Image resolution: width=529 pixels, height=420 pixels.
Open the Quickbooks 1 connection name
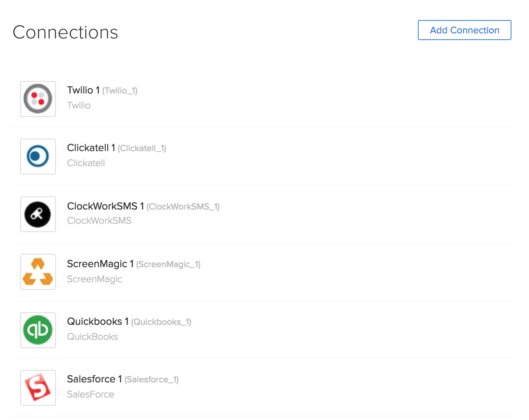tap(98, 321)
